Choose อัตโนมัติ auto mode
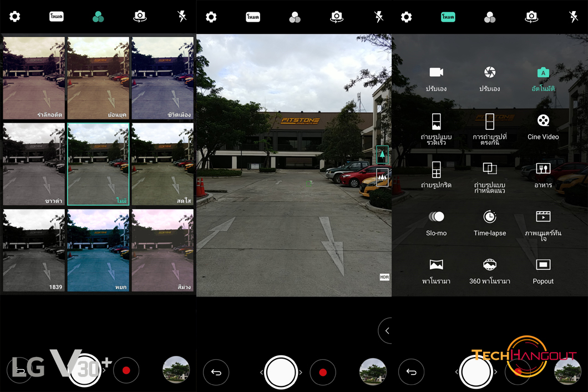Image resolution: width=588 pixels, height=392 pixels. pyautogui.click(x=543, y=79)
